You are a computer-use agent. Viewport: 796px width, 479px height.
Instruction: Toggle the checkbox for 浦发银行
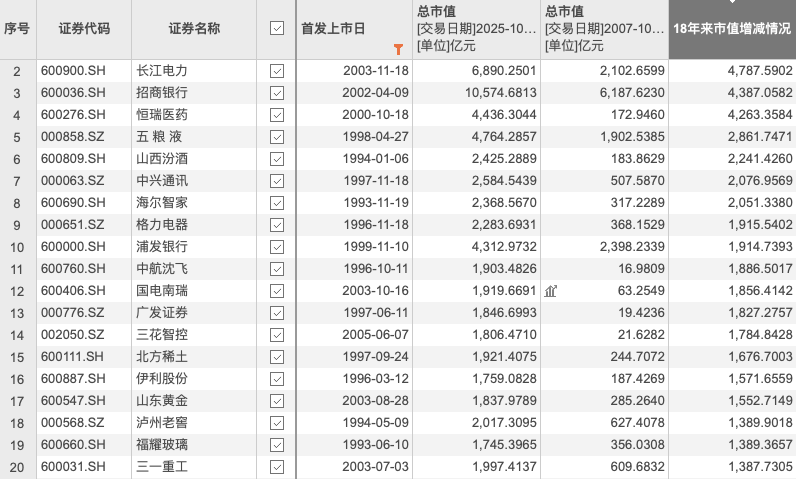click(277, 247)
